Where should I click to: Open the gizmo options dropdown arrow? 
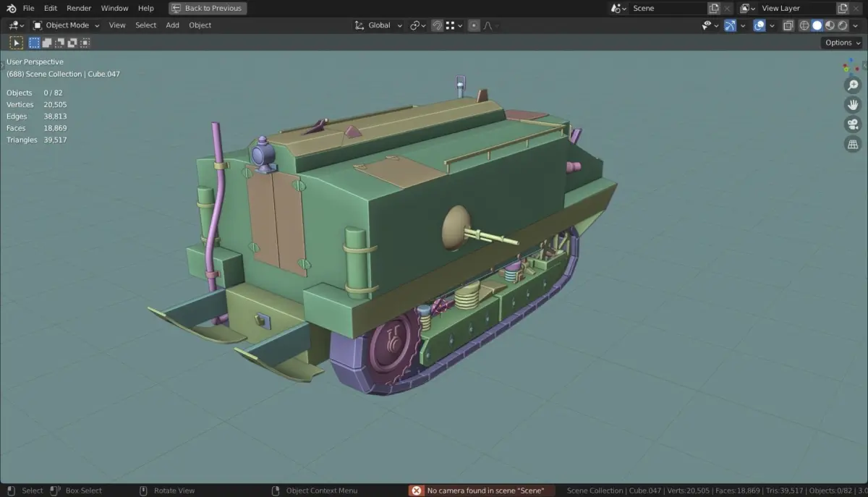pos(742,25)
